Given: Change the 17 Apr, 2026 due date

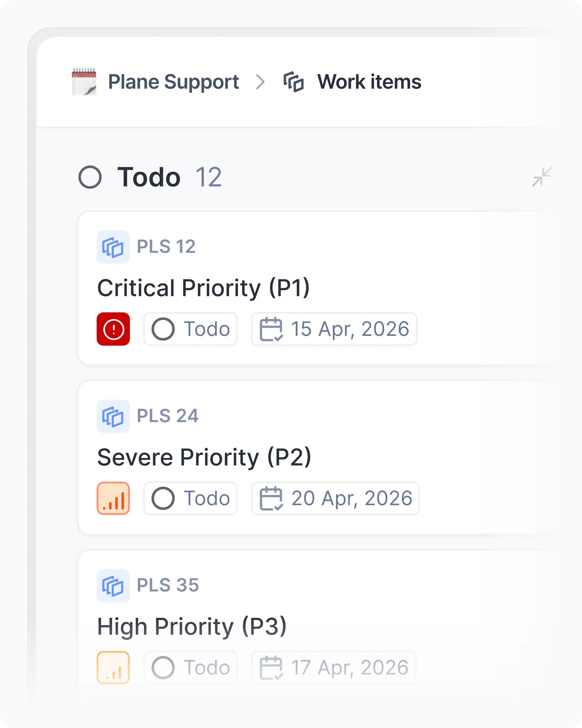Looking at the screenshot, I should click(334, 668).
